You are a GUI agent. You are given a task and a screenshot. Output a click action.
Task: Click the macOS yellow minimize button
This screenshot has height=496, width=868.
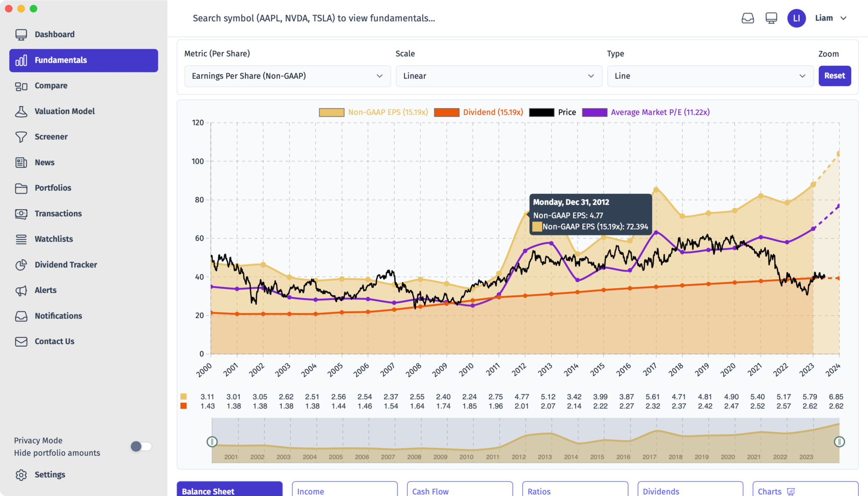click(x=21, y=8)
